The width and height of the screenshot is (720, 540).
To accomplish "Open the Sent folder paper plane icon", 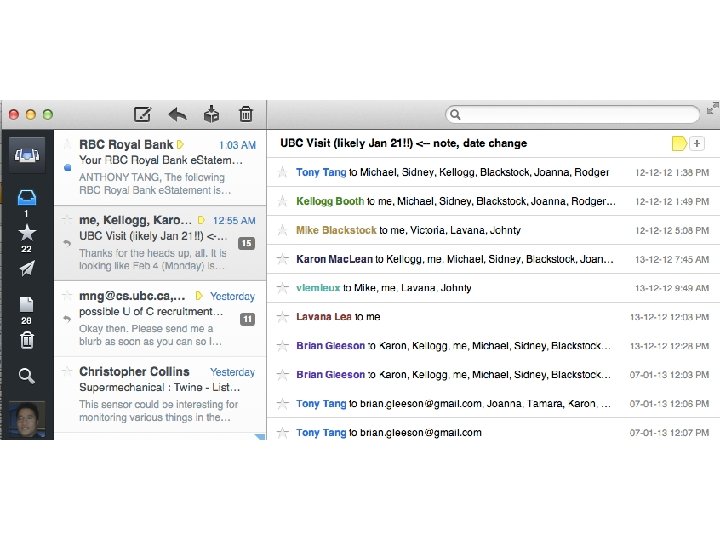I will click(27, 268).
